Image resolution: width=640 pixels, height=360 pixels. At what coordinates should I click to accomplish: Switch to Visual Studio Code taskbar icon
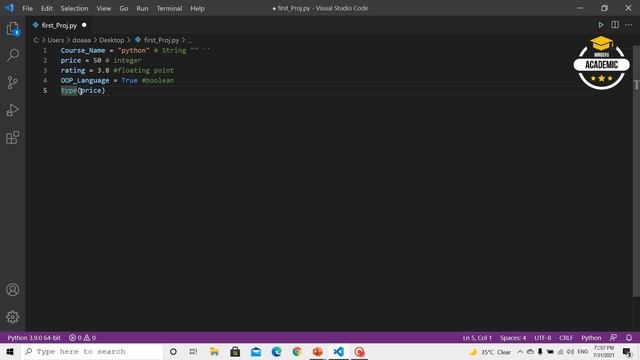tap(339, 351)
